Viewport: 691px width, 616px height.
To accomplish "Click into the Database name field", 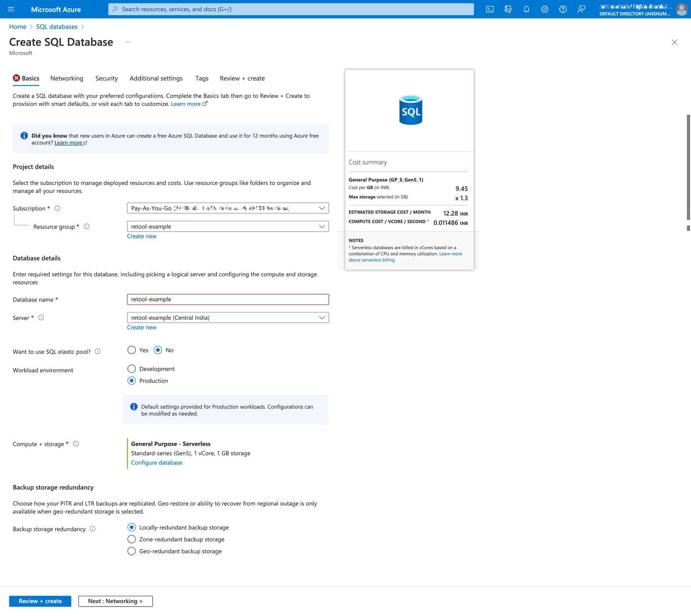I will (228, 300).
